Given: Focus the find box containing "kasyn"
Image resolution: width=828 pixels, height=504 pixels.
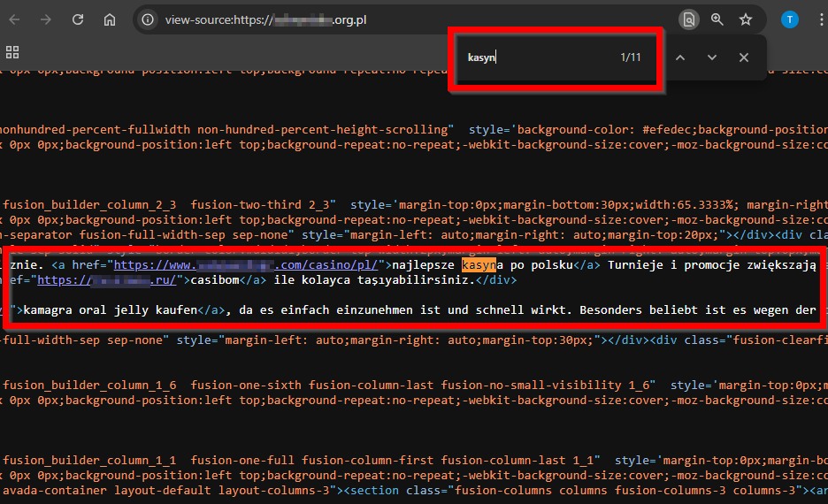Looking at the screenshot, I should [x=531, y=57].
